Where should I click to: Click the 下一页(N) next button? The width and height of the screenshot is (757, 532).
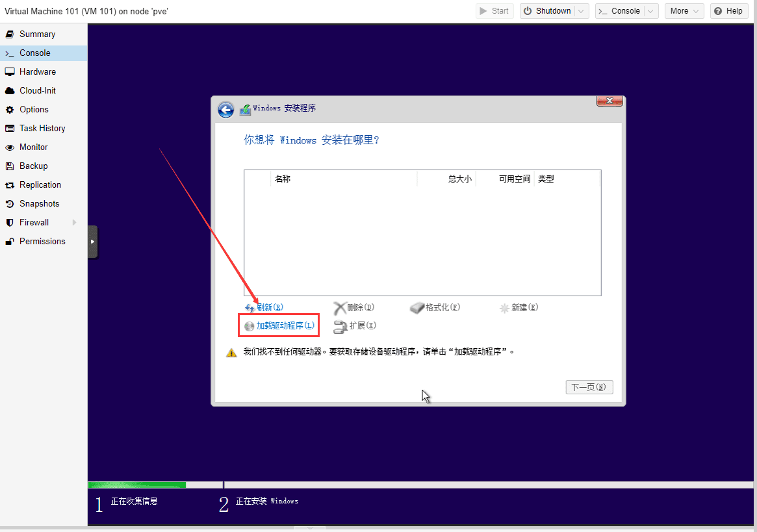click(589, 387)
